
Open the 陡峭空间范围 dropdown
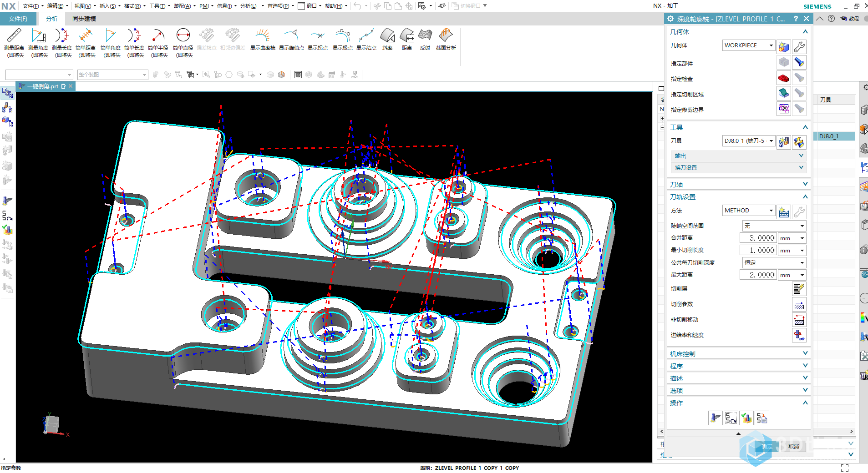point(774,226)
